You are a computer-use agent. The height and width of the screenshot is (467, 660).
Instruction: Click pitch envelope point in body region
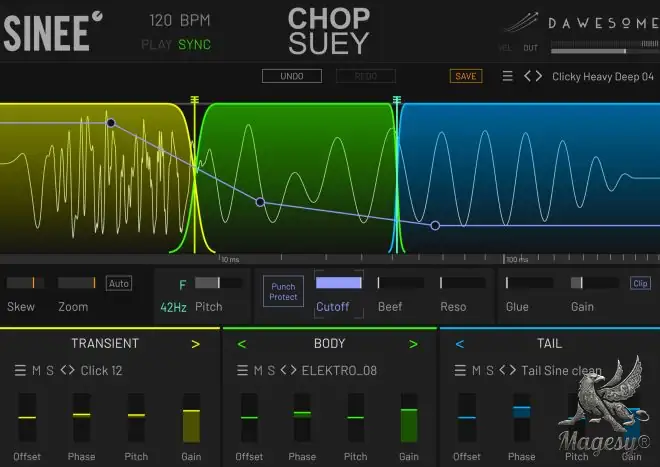(260, 202)
